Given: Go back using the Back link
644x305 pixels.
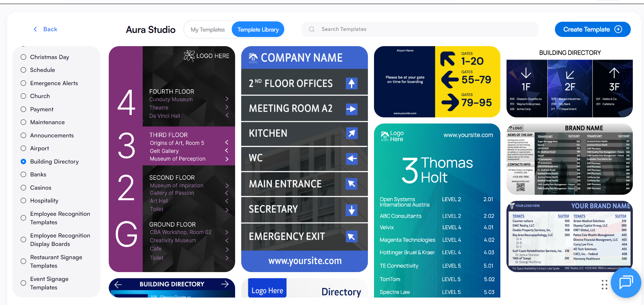Looking at the screenshot, I should tap(45, 29).
